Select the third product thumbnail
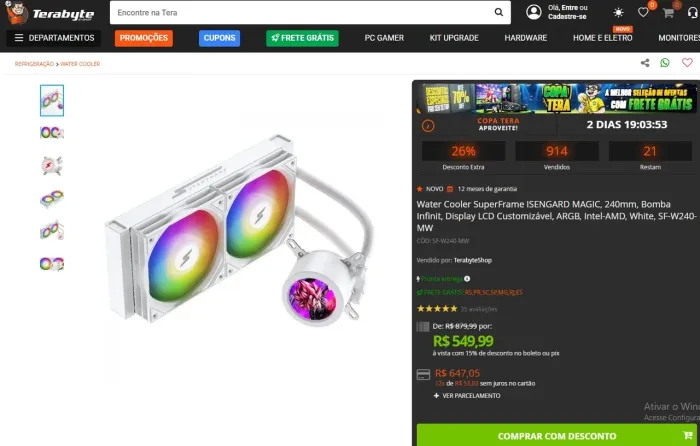 [x=52, y=166]
